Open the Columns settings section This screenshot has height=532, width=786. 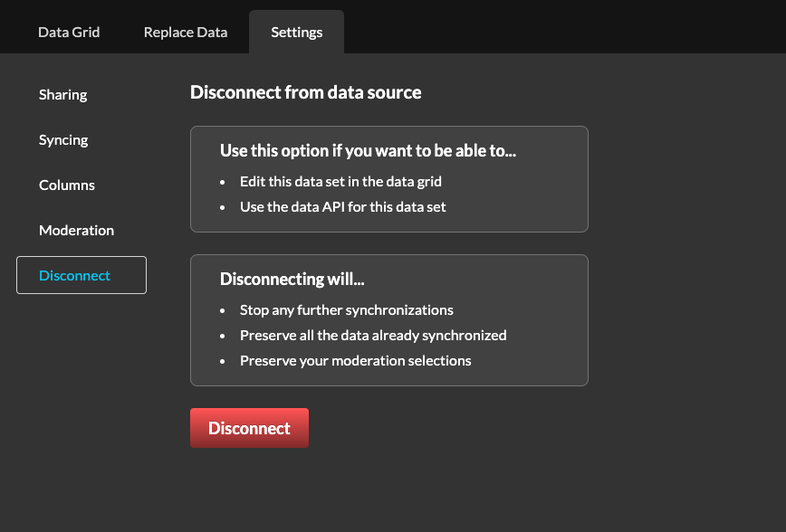click(x=66, y=185)
